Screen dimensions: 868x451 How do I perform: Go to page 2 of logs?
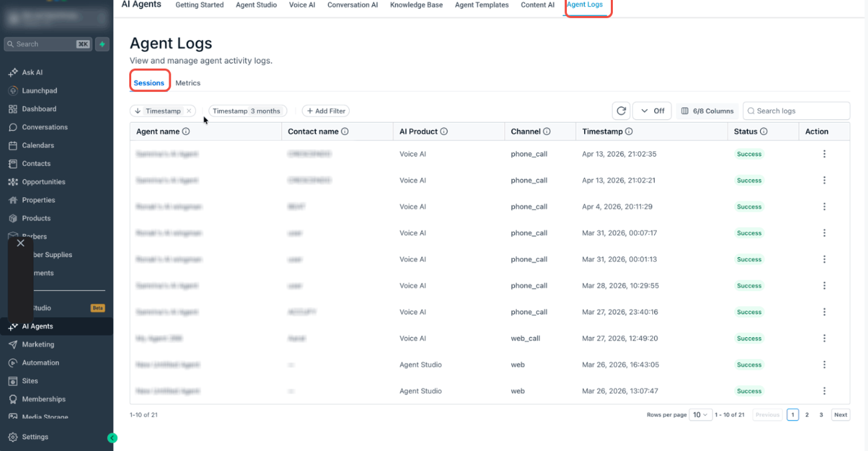tap(807, 414)
